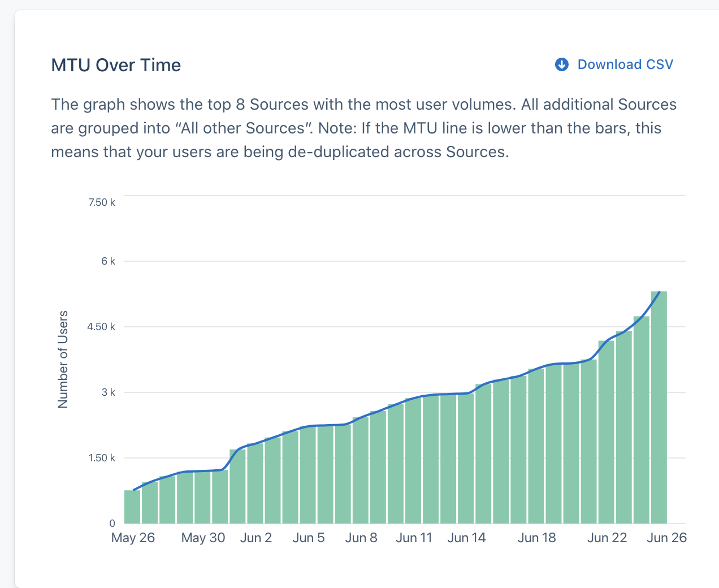Click the bar above Jun 22
The height and width of the screenshot is (588, 719).
[606, 431]
